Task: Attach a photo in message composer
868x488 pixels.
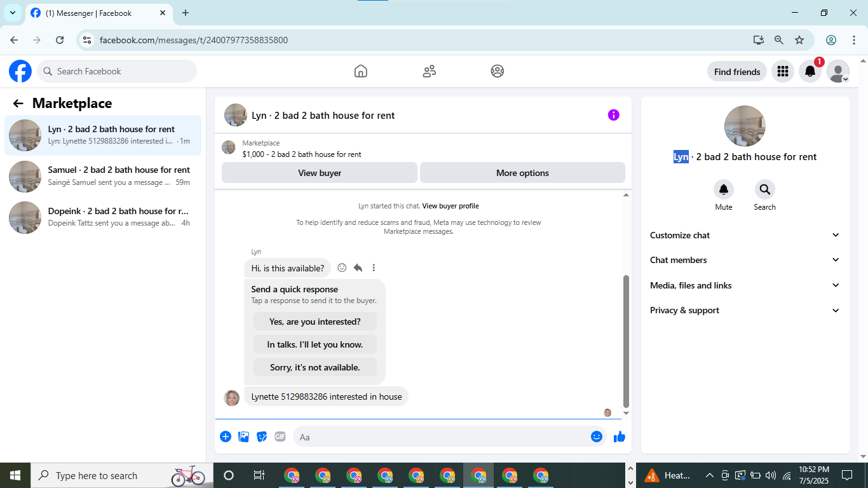Action: tap(243, 437)
